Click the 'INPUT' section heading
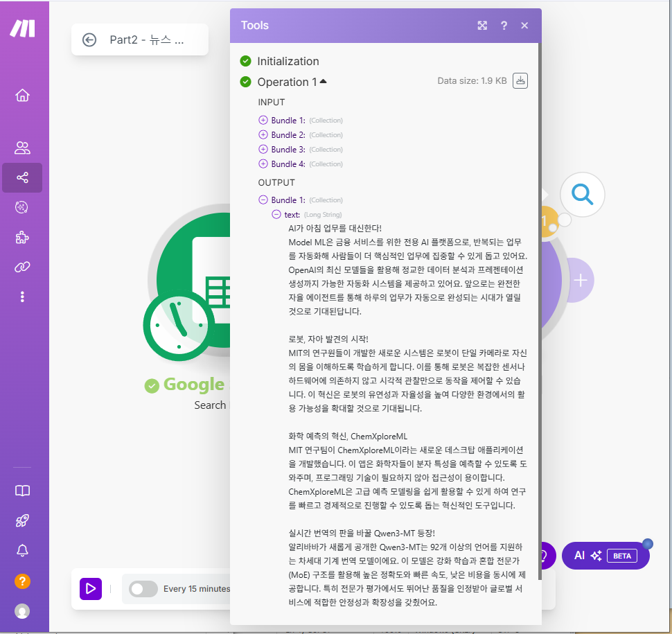The width and height of the screenshot is (672, 634). (x=272, y=103)
